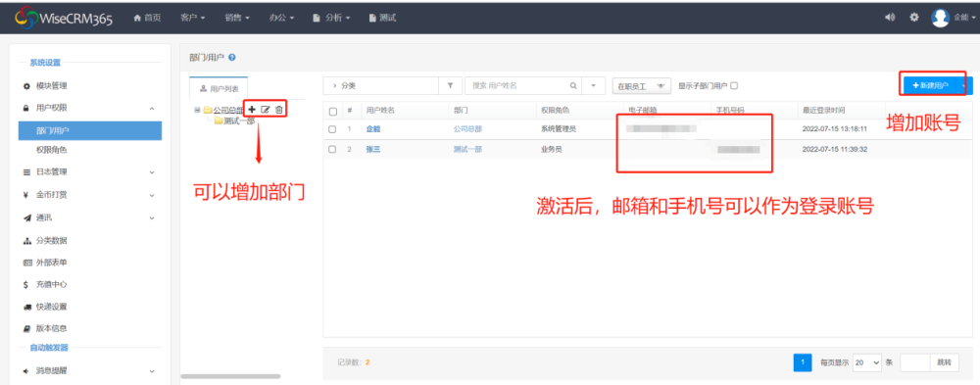The image size is (980, 385).
Task: Expand the 金币打赏 sidebar section
Action: [152, 195]
